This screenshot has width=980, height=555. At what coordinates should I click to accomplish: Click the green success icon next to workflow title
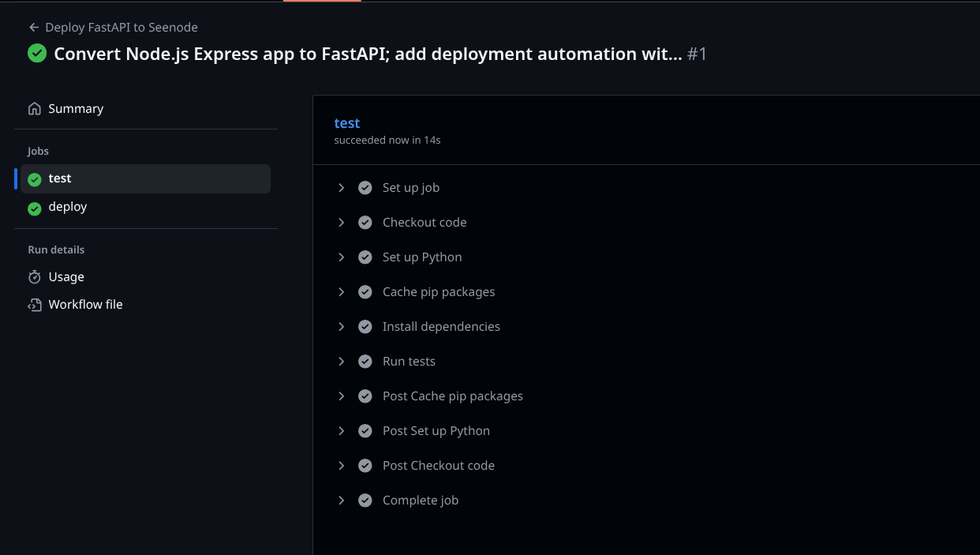[37, 53]
